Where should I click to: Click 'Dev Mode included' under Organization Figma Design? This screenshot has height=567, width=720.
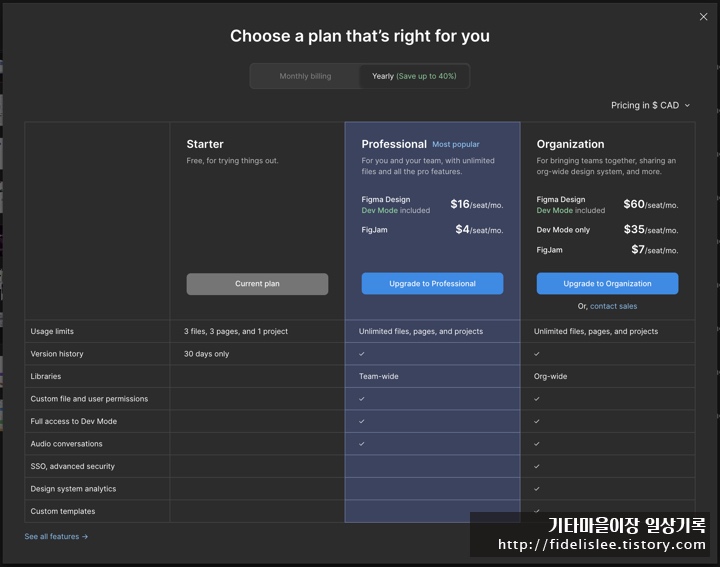[x=570, y=210]
